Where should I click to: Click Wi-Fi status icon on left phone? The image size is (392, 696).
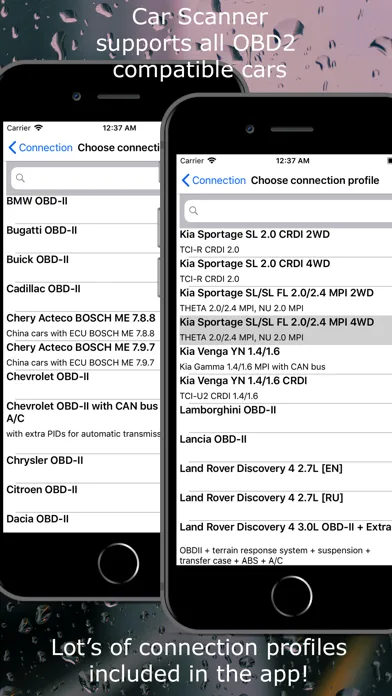39,128
